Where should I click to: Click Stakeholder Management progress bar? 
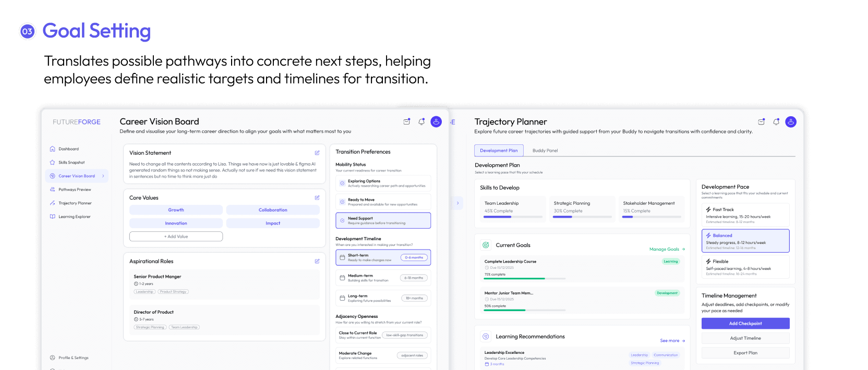point(652,217)
